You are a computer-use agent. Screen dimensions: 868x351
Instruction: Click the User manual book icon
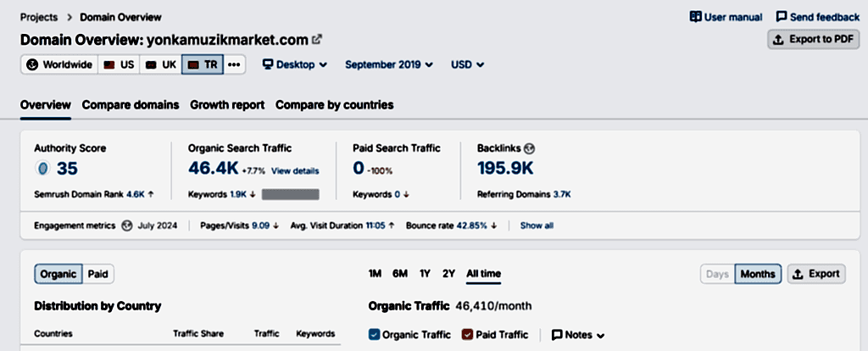(x=695, y=17)
